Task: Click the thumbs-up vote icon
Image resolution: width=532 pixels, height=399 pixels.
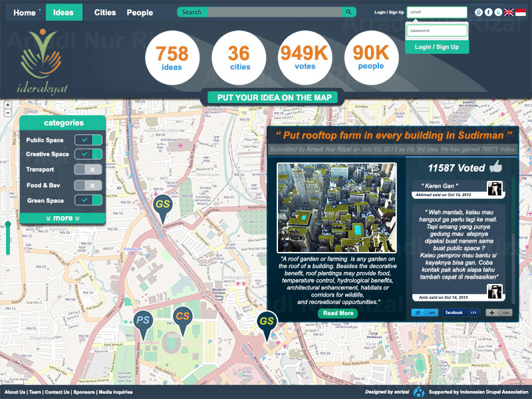Action: pyautogui.click(x=495, y=166)
